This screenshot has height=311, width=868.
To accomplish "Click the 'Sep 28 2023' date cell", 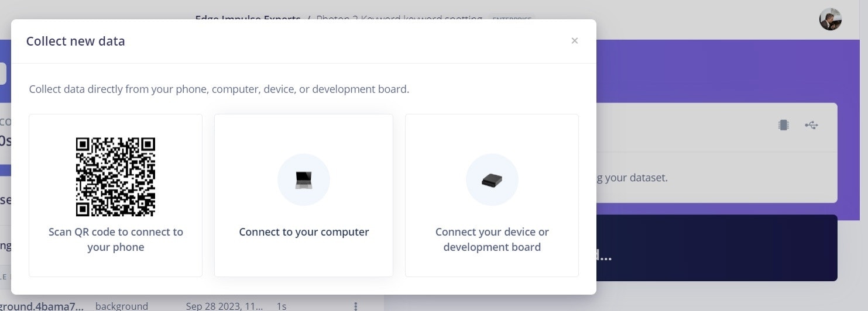I will pos(224,306).
